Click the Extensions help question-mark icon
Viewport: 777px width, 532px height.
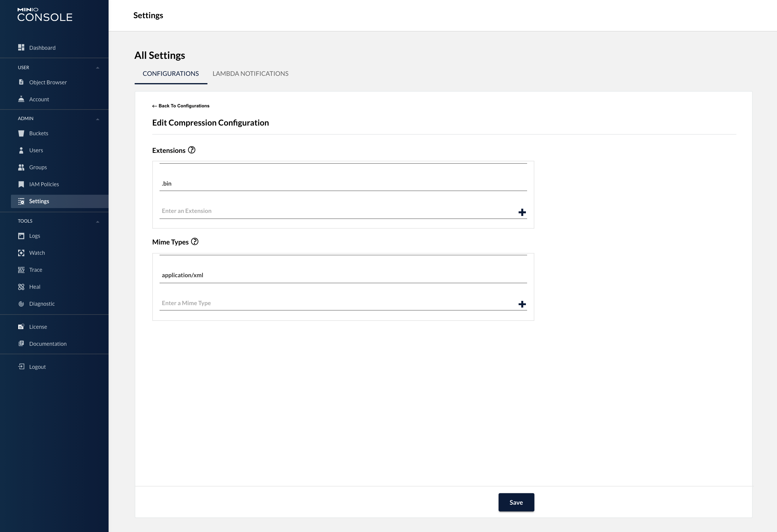(x=192, y=150)
